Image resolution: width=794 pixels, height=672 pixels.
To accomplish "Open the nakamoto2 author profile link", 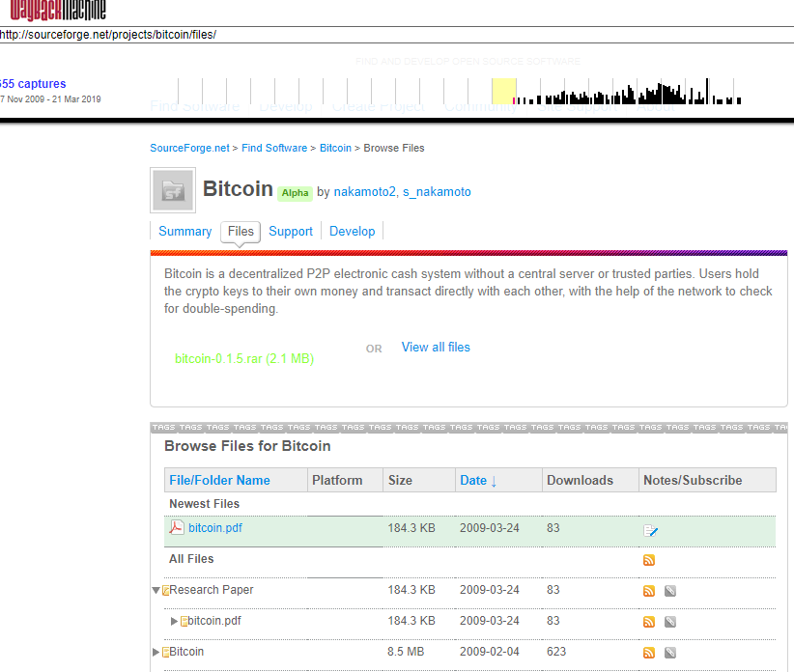I will 364,192.
